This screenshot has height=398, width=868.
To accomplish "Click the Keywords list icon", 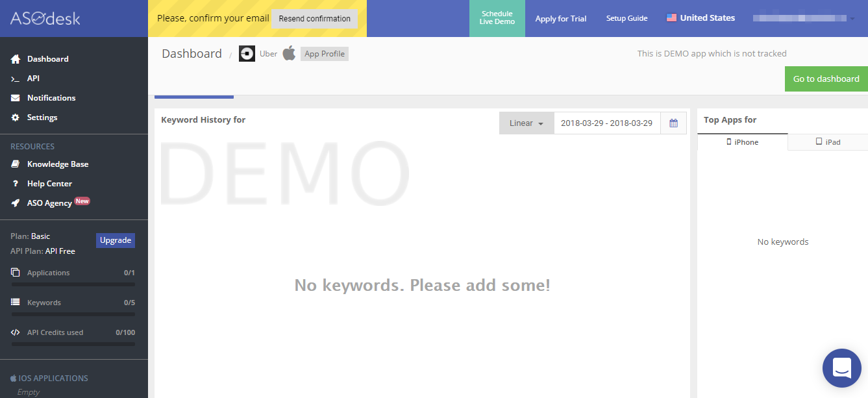I will pos(16,303).
